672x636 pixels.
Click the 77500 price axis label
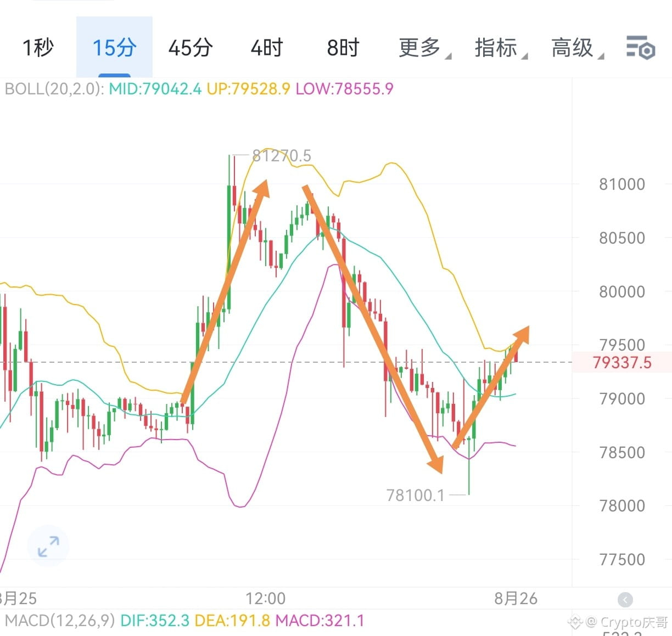(622, 560)
